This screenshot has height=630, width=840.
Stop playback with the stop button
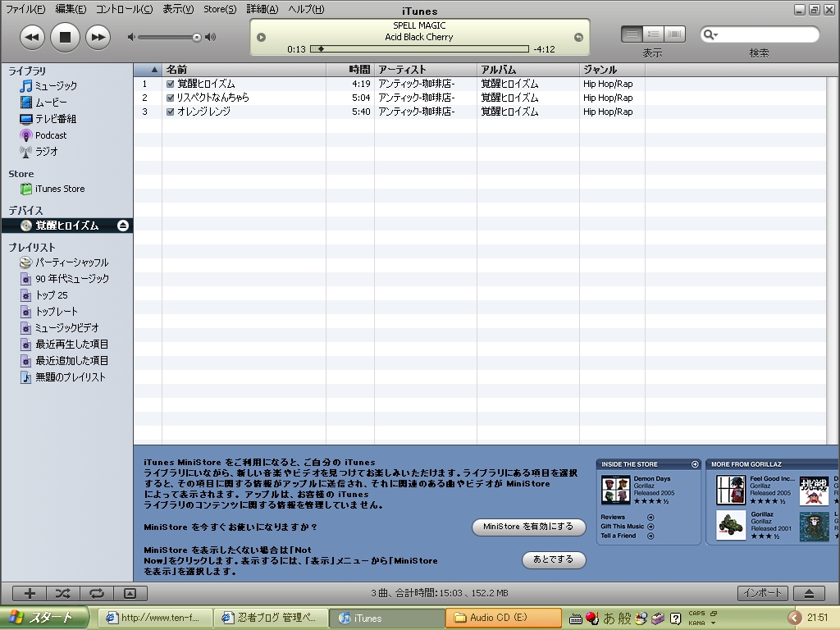pyautogui.click(x=65, y=37)
